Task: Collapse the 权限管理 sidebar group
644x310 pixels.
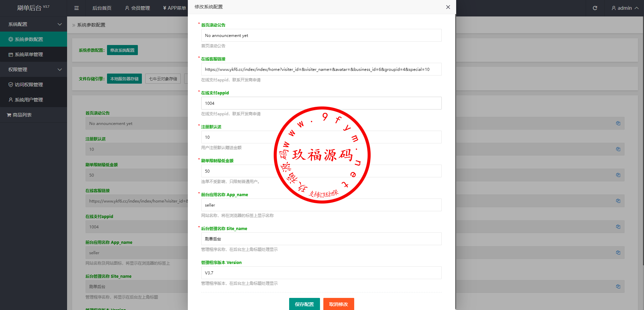Action: 34,70
